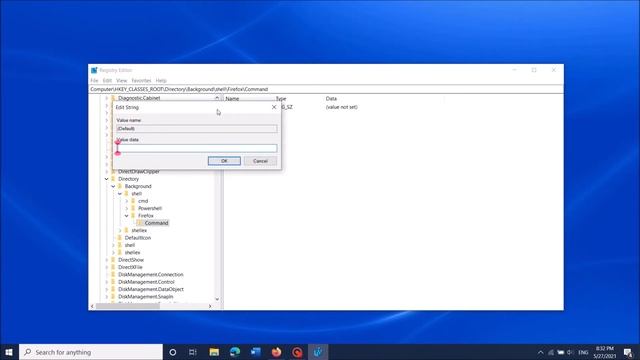
Task: Click the Firefox folder icon in tree
Action: tap(133, 216)
